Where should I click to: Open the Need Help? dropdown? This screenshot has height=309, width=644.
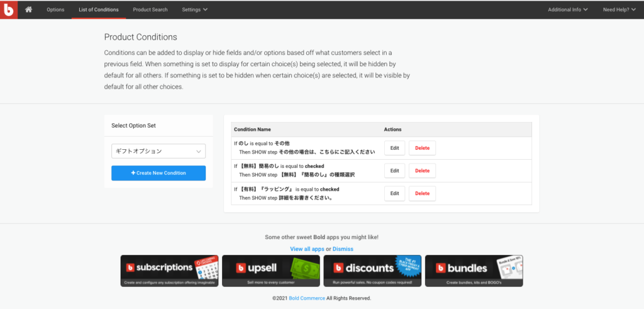coord(620,9)
